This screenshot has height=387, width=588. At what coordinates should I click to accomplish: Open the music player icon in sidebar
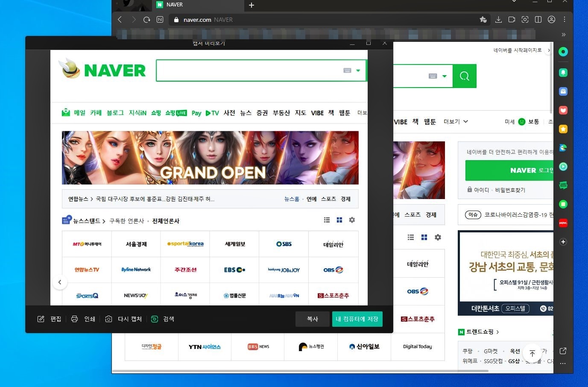coord(563,167)
